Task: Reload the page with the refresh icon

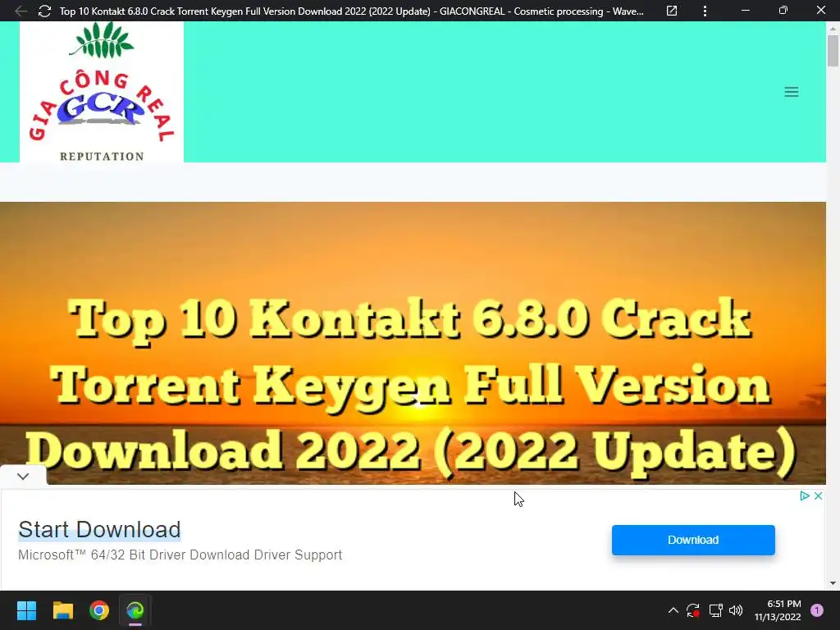Action: point(44,11)
